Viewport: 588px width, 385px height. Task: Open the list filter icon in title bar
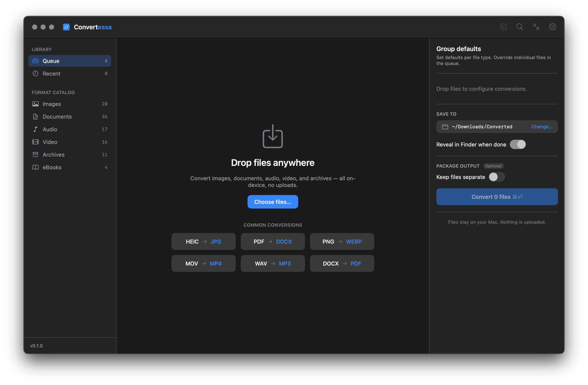pyautogui.click(x=503, y=27)
